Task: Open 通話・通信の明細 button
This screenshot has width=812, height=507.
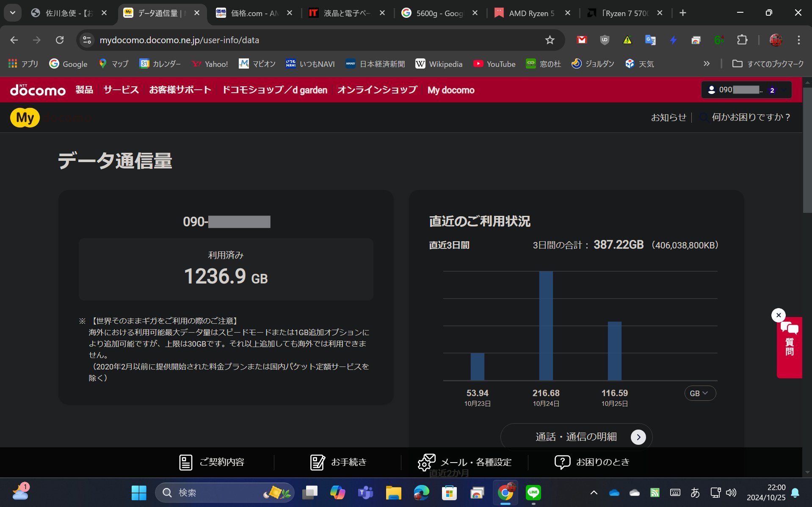Action: [x=576, y=437]
